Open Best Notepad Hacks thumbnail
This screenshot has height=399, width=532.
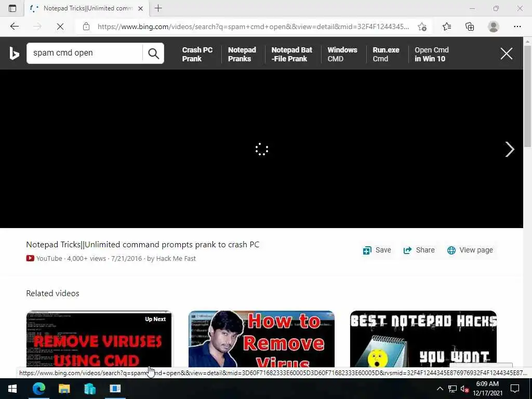coord(423,339)
